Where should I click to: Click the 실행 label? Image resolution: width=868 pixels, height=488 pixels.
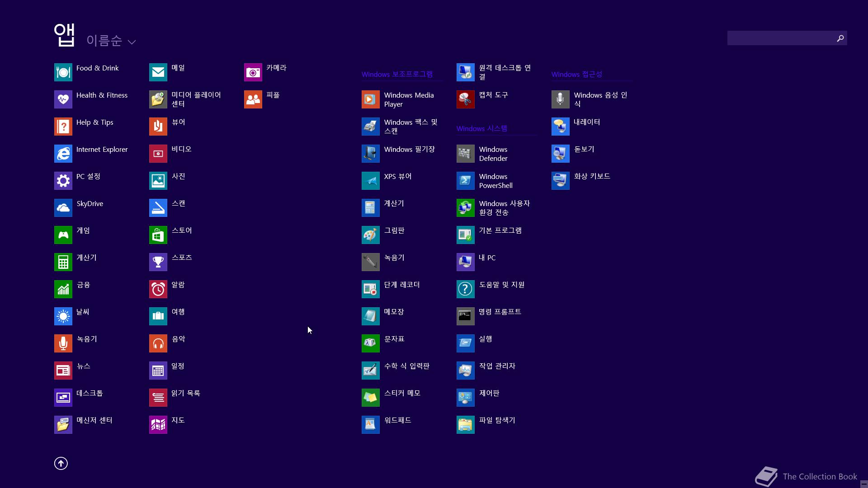(486, 339)
